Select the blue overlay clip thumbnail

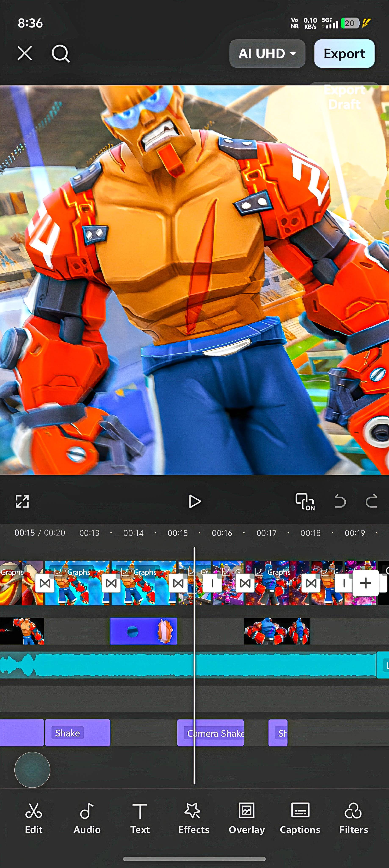point(144,631)
